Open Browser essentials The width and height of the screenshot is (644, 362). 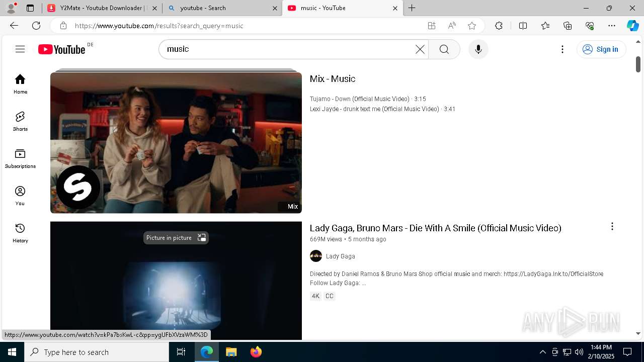click(590, 26)
